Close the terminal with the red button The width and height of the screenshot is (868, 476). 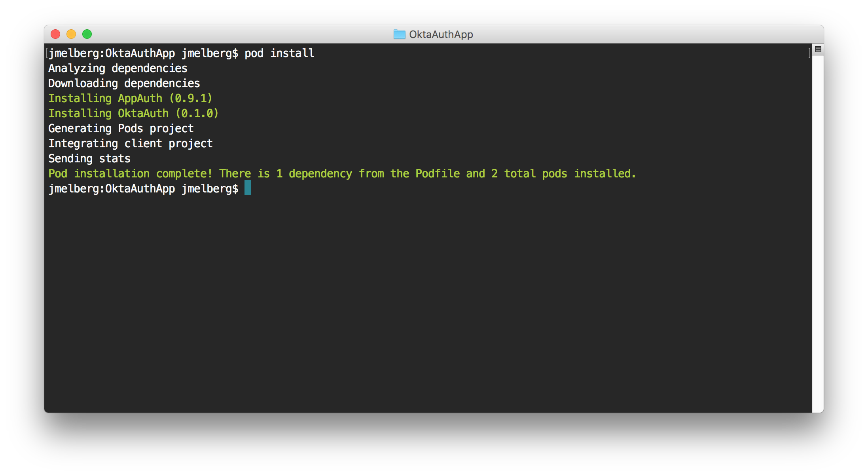click(x=55, y=34)
